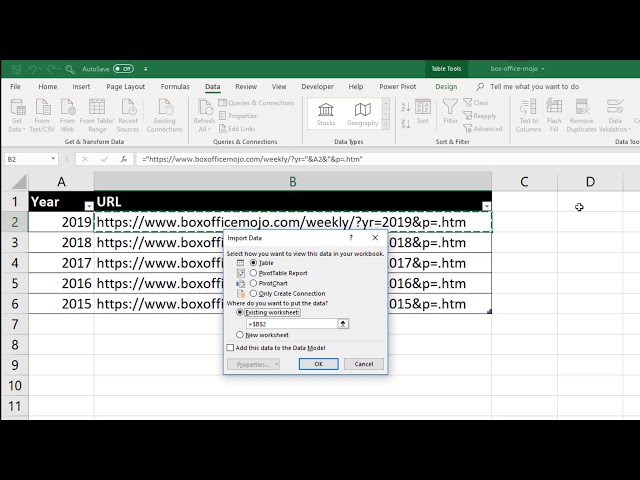
Task: Click cell A6 containing 2015
Action: point(61,304)
